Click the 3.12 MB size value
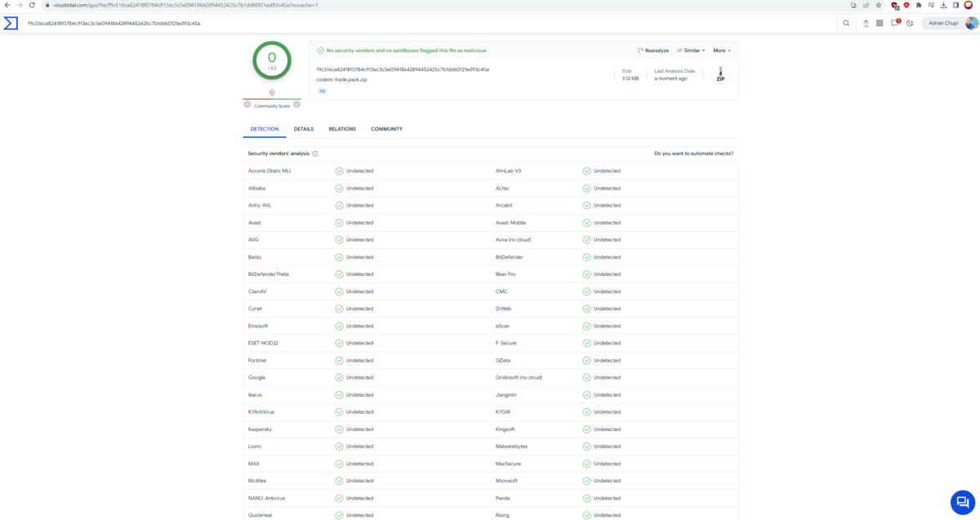The height and width of the screenshot is (520, 980). (630, 78)
